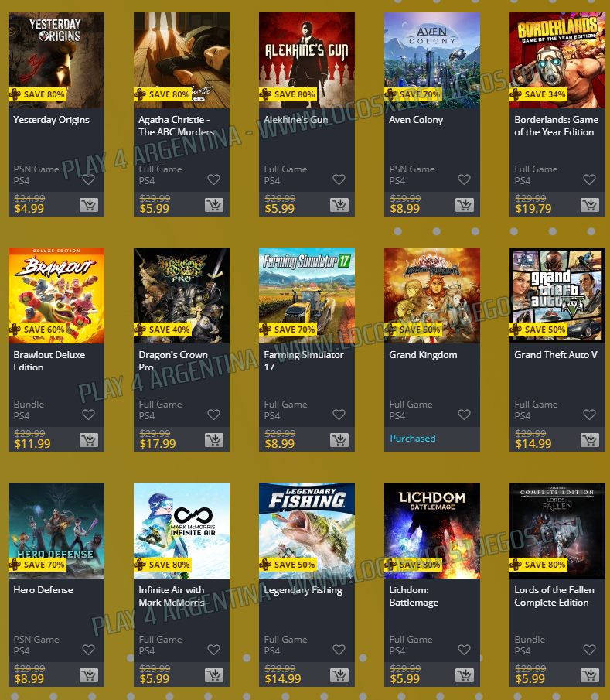Add Agatha Christie ABC Murders to cart
Viewport: 610px width, 700px height.
214,205
